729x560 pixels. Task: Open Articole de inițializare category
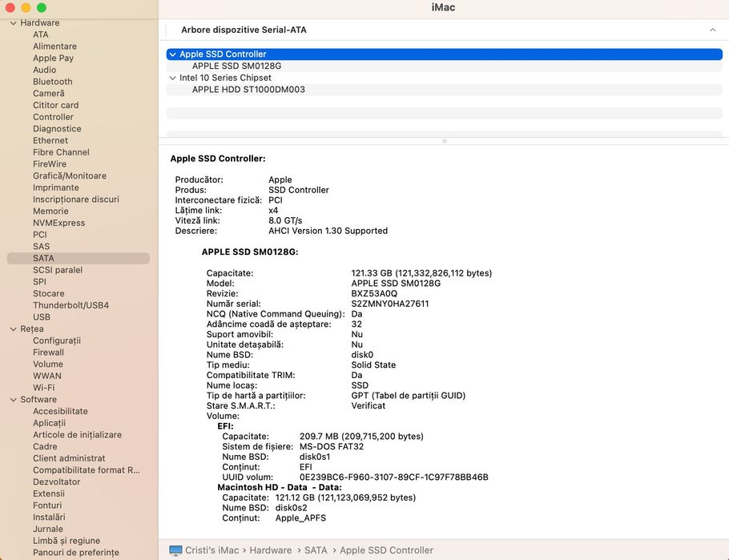coord(77,435)
